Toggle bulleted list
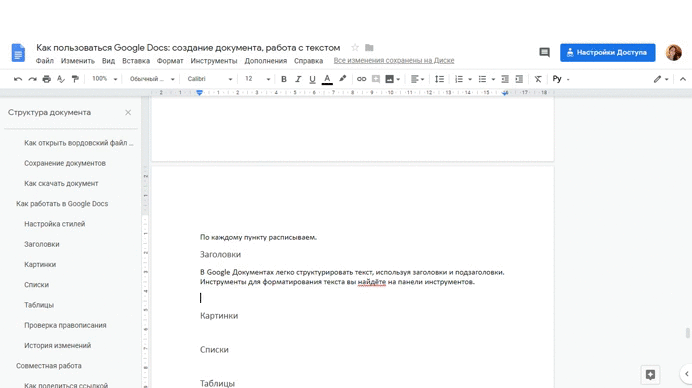Viewport: 692px width, 388px height. 482,79
